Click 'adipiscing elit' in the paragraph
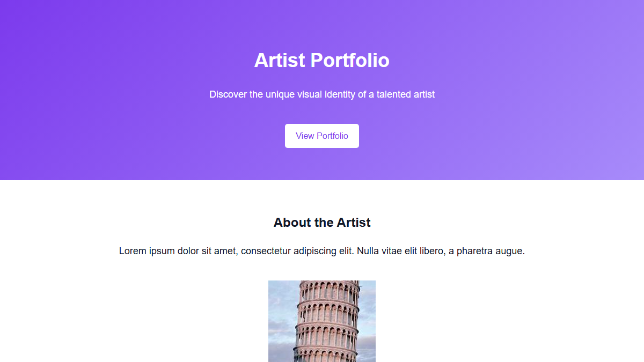This screenshot has width=644, height=362. pyautogui.click(x=325, y=251)
